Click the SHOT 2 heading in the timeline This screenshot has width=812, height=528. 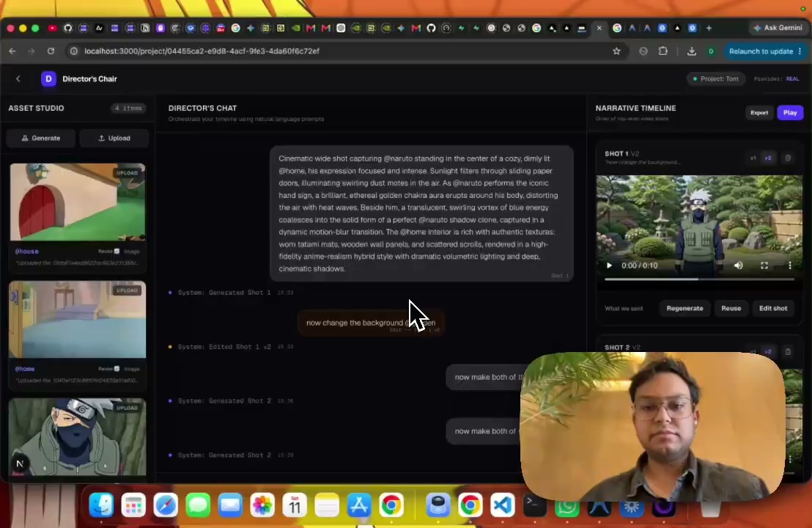pyautogui.click(x=617, y=347)
